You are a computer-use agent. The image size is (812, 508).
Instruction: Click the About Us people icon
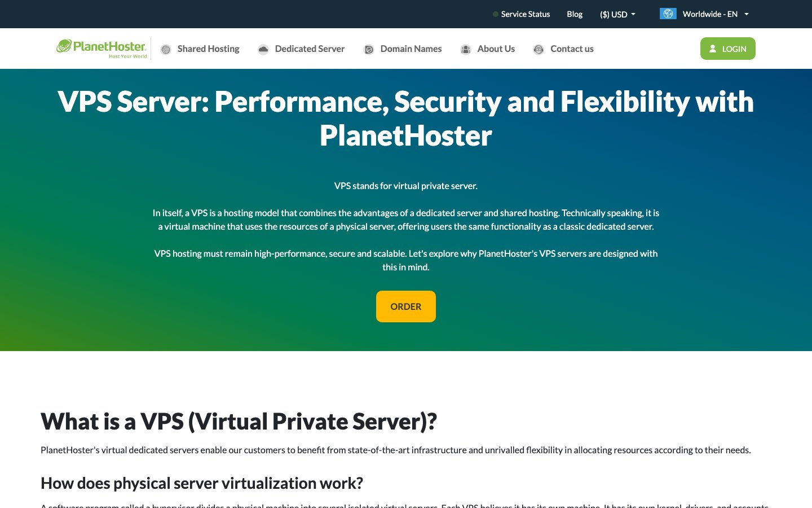(466, 50)
